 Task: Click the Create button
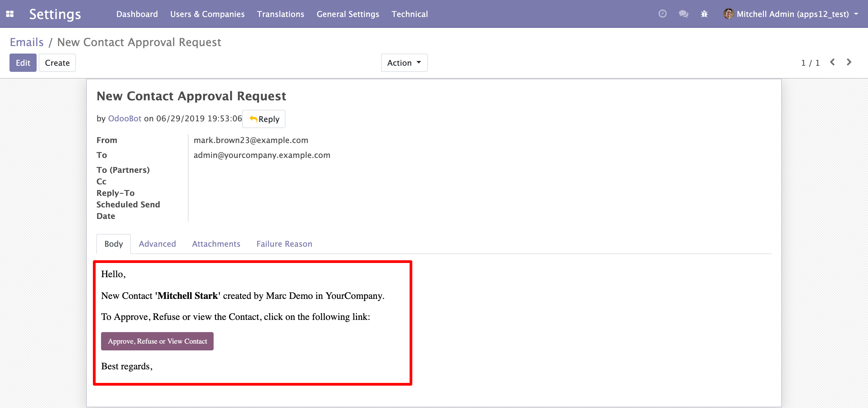click(x=57, y=63)
